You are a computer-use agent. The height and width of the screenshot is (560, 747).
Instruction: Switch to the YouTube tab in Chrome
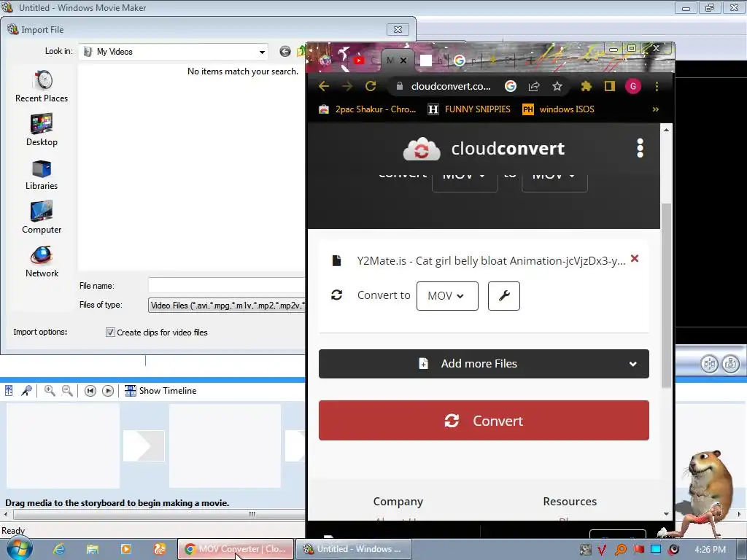[x=359, y=61]
